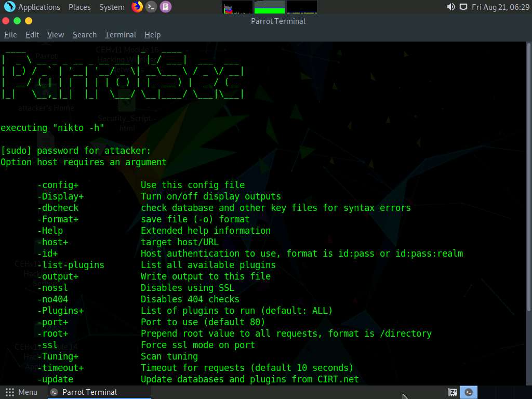Click the '-no404' option text

coord(52,299)
